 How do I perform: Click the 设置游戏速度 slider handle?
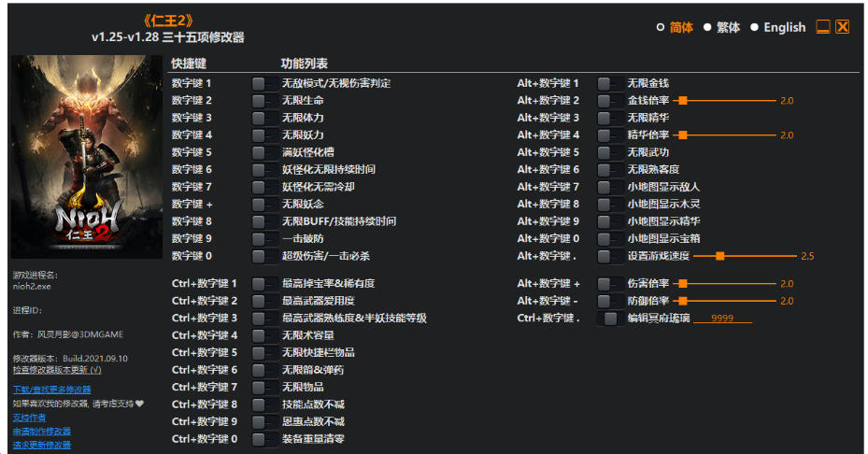click(719, 256)
